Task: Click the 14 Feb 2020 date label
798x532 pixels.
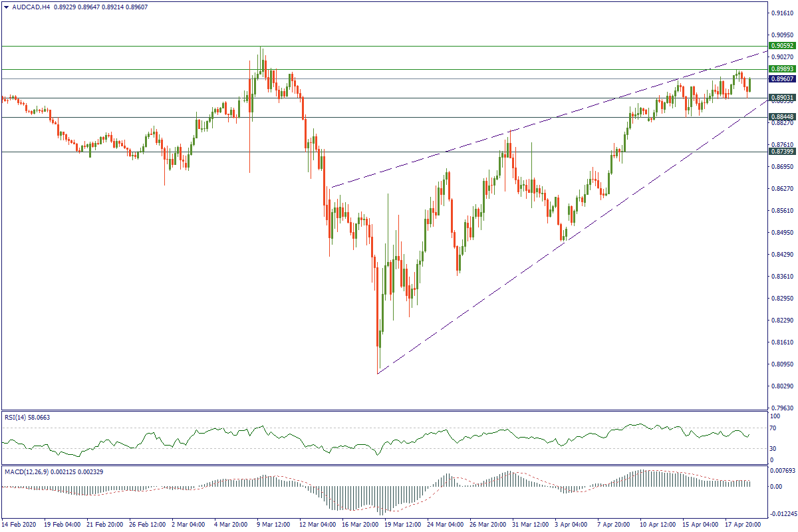Action: tap(18, 525)
